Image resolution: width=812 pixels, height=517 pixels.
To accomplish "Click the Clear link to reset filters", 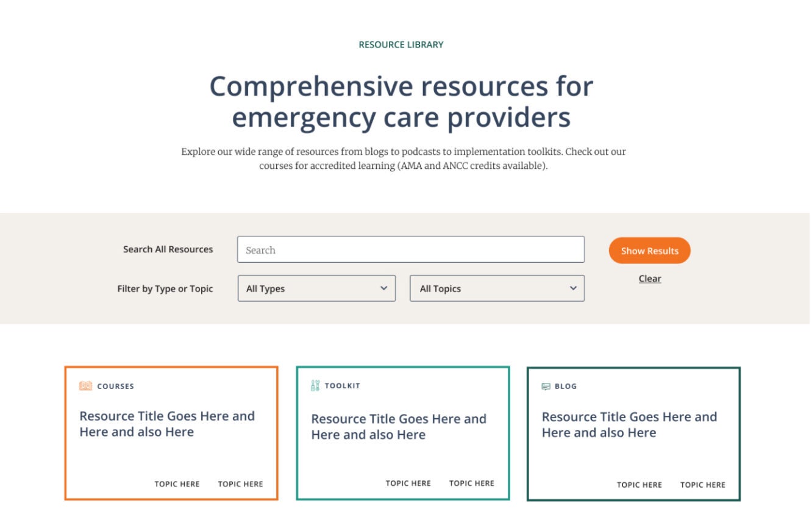I will pyautogui.click(x=649, y=279).
